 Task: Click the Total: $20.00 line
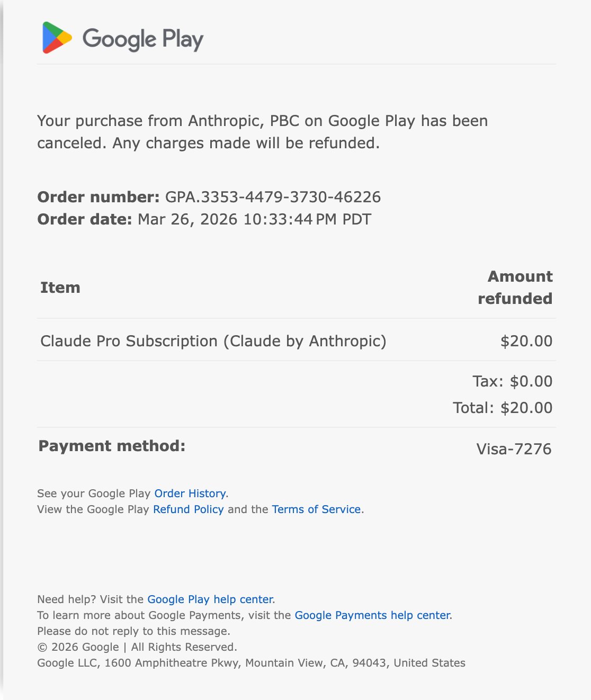[x=502, y=408]
